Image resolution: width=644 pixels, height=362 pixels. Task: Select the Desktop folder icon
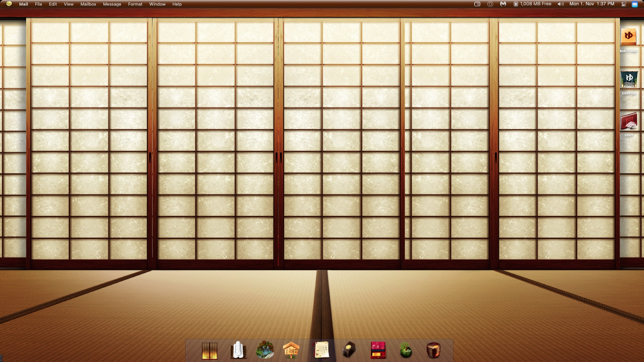coord(629,79)
